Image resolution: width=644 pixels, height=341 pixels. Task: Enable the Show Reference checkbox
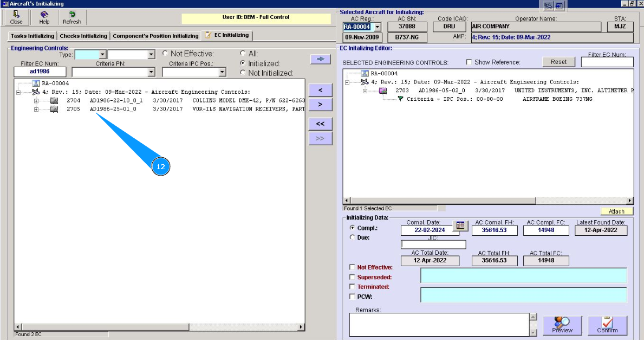(x=469, y=62)
